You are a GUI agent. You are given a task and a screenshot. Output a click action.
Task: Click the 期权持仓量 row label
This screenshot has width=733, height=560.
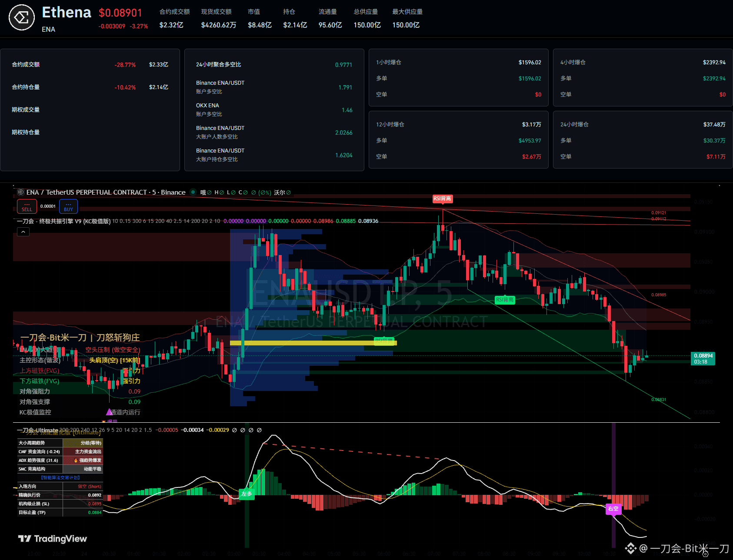tap(26, 132)
